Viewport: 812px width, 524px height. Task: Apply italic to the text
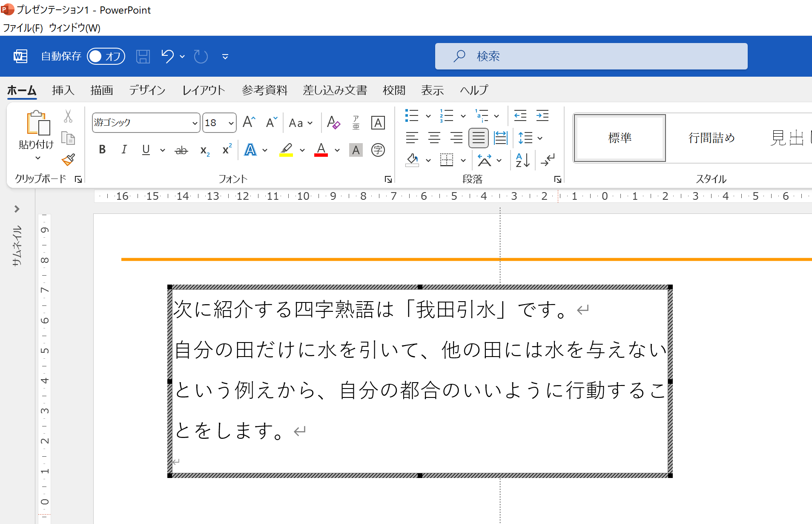pyautogui.click(x=124, y=150)
